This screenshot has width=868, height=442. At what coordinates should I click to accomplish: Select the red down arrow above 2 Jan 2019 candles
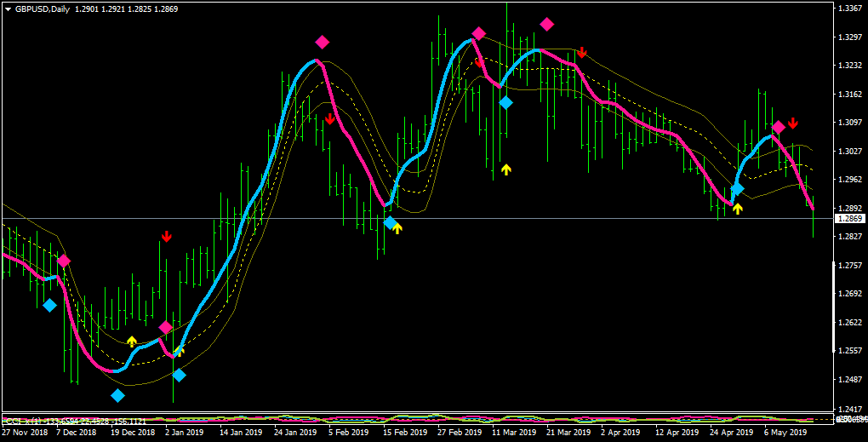coord(166,237)
